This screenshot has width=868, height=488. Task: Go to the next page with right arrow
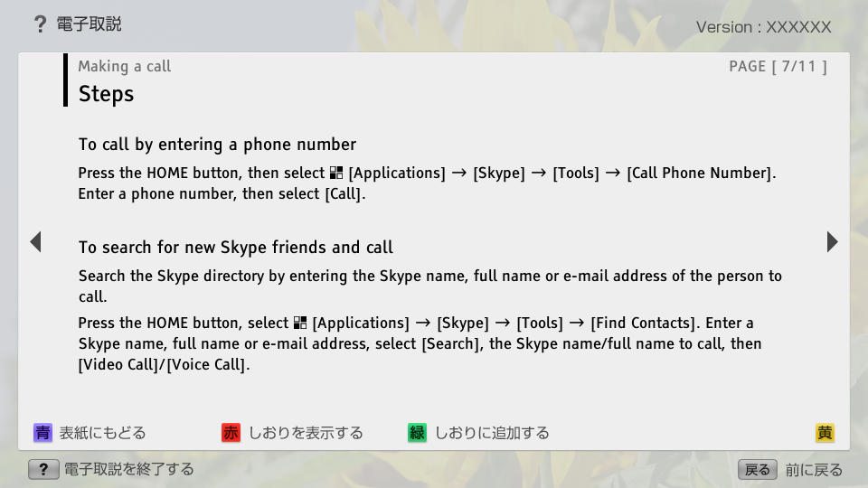pyautogui.click(x=832, y=241)
